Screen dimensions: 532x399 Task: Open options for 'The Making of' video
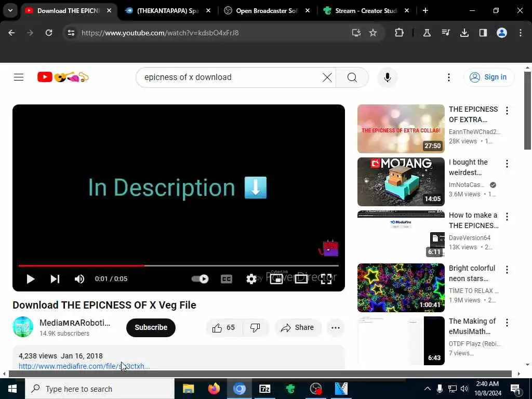(x=507, y=322)
